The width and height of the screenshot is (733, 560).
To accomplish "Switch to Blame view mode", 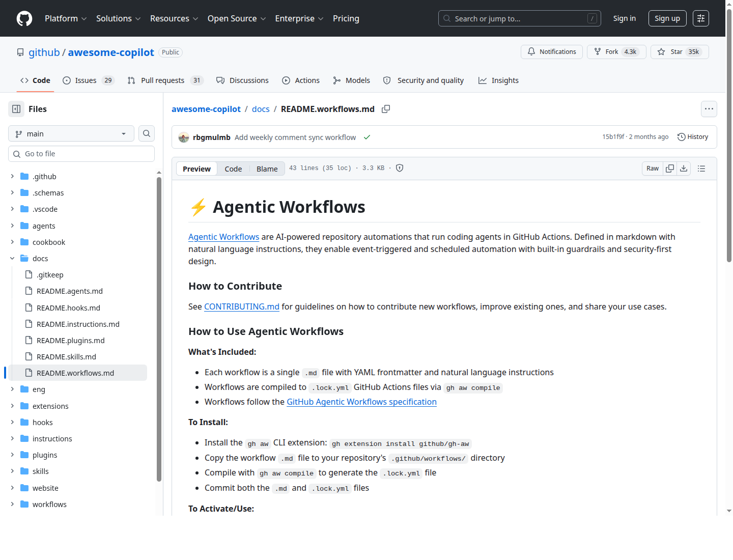I will click(x=267, y=169).
